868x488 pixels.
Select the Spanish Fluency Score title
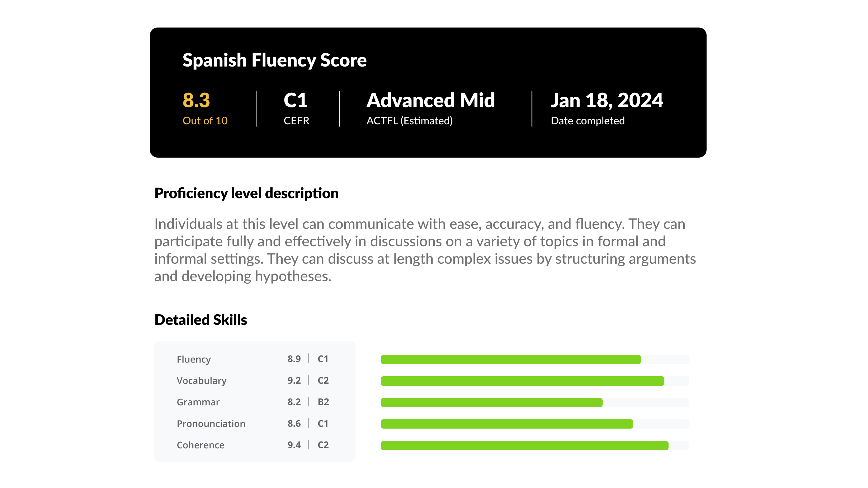274,61
